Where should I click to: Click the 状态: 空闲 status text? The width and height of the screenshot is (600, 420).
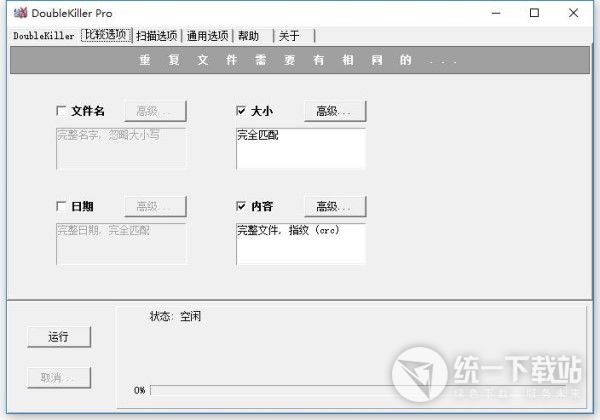[175, 316]
